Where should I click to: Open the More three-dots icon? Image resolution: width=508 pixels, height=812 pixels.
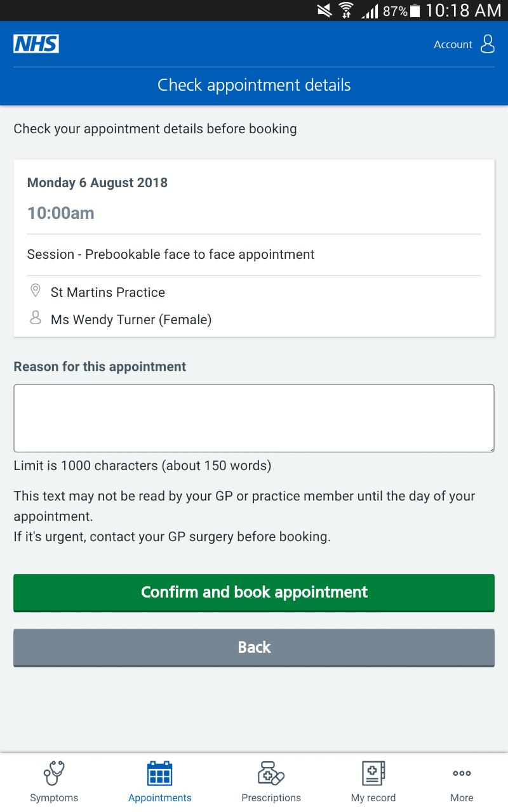click(x=462, y=773)
